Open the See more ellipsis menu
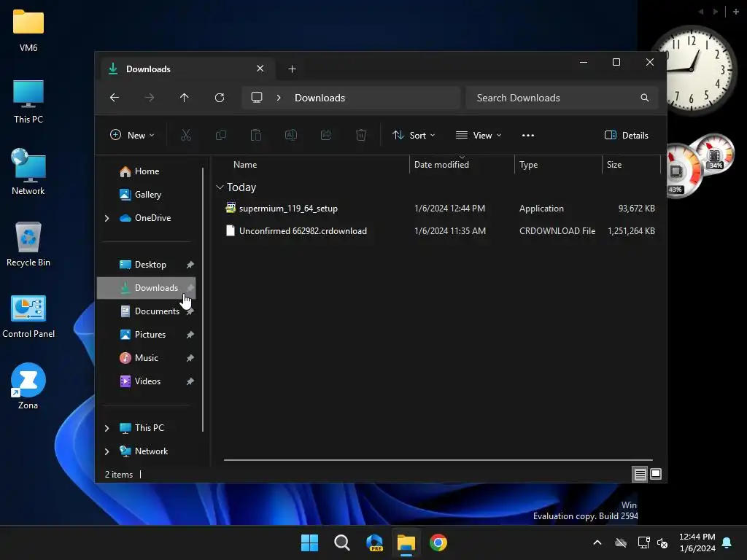 coord(528,135)
